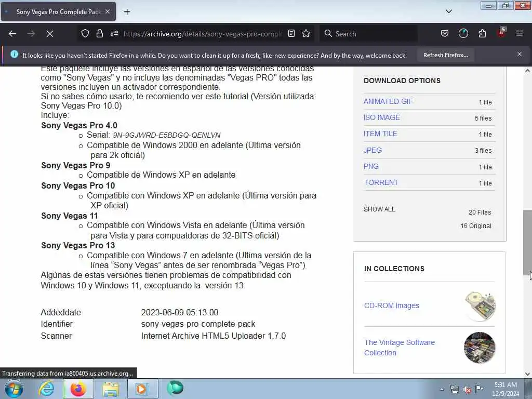The image size is (532, 399).
Task: Click the search magnifier icon
Action: [328, 34]
